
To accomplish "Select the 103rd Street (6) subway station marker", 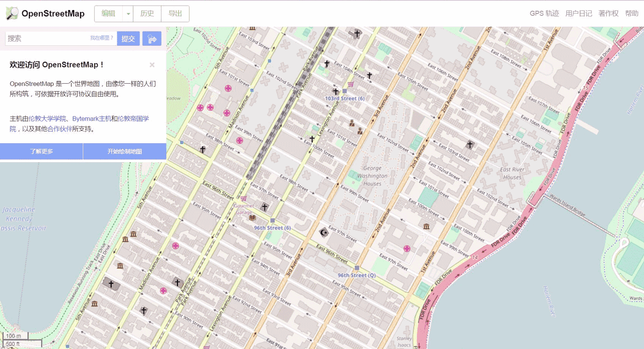I will tap(344, 91).
